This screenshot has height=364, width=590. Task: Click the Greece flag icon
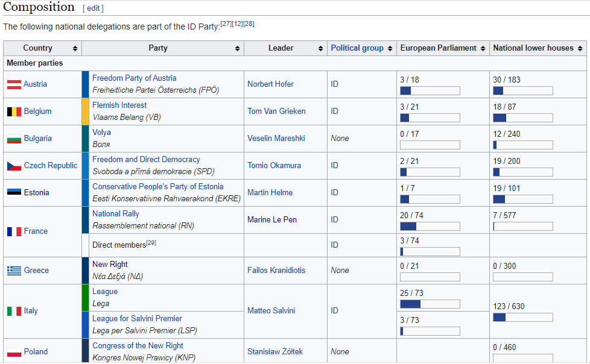[x=14, y=271]
